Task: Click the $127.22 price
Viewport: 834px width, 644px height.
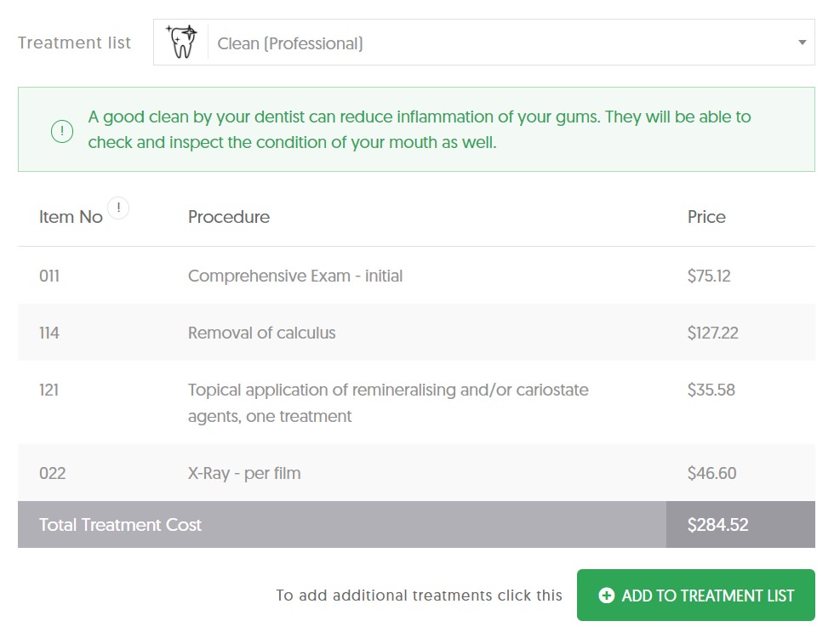Action: [713, 333]
